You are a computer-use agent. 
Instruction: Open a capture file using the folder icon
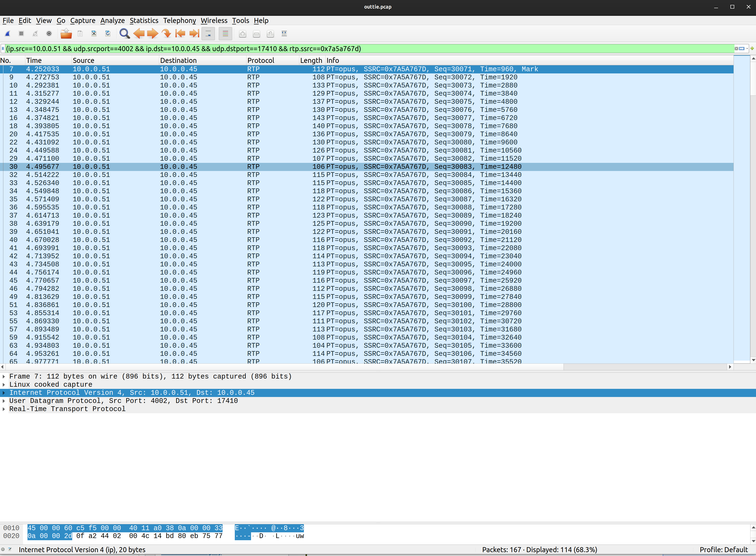[66, 34]
